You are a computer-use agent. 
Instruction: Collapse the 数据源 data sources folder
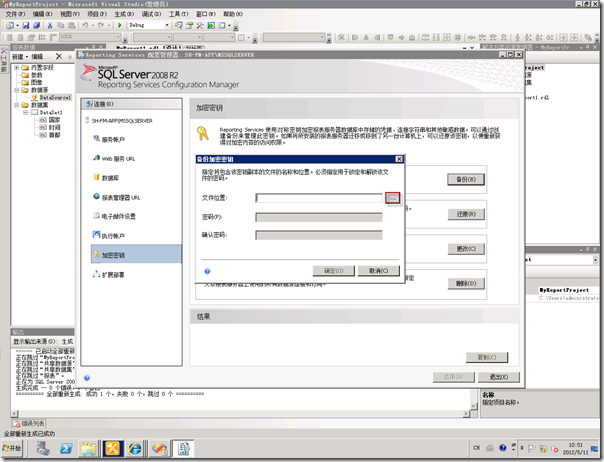pos(17,90)
